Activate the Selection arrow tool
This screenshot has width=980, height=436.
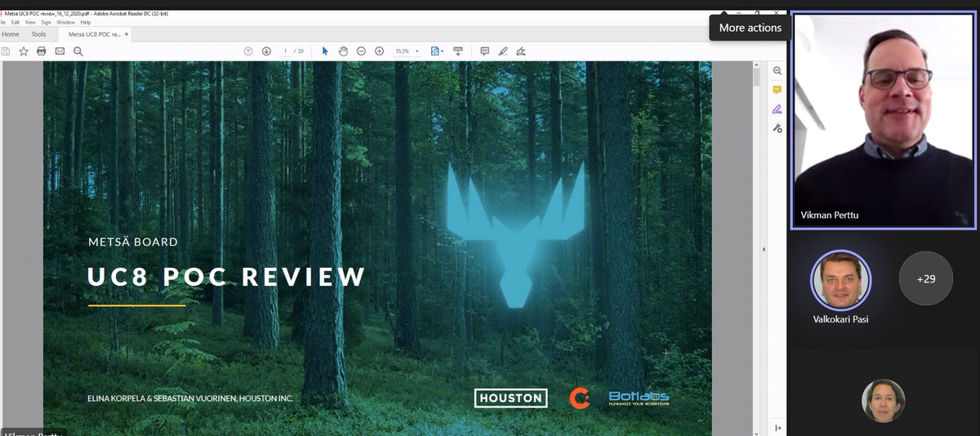click(x=325, y=51)
